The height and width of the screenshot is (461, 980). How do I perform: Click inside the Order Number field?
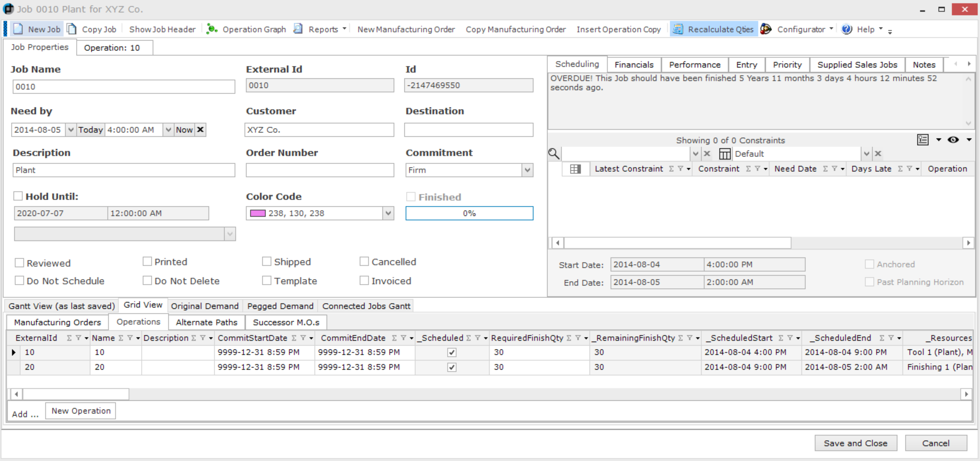(x=320, y=170)
